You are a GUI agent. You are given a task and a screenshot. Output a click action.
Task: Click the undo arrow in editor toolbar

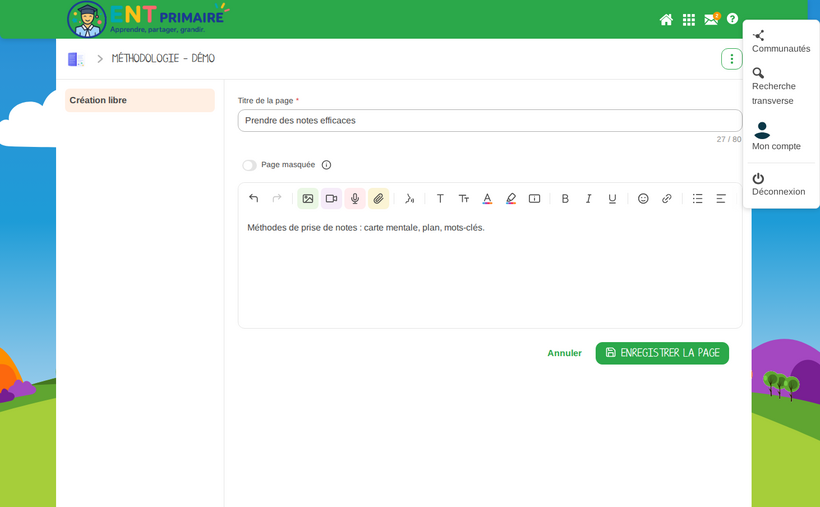tap(254, 198)
